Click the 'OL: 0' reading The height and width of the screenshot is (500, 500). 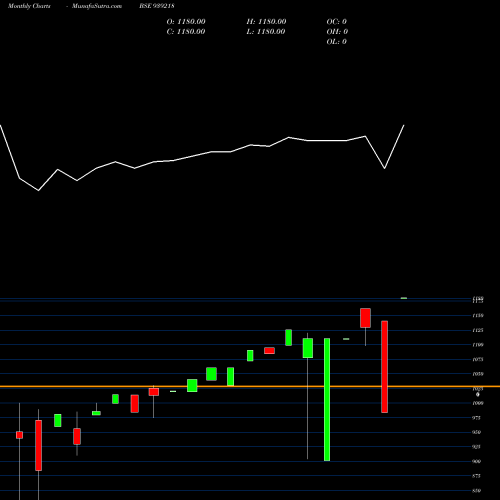click(336, 42)
